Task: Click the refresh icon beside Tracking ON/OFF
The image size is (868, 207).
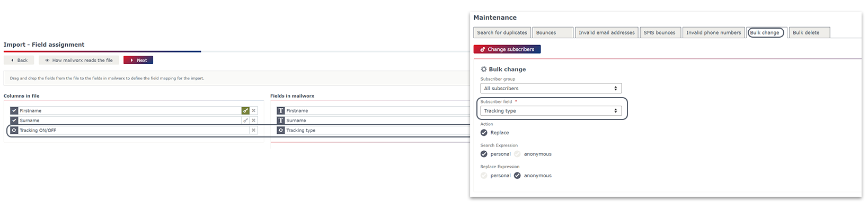Action: coord(14,130)
